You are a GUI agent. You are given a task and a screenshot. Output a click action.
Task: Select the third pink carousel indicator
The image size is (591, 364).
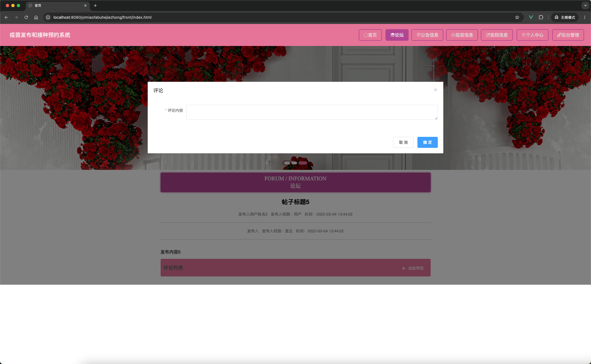point(303,163)
